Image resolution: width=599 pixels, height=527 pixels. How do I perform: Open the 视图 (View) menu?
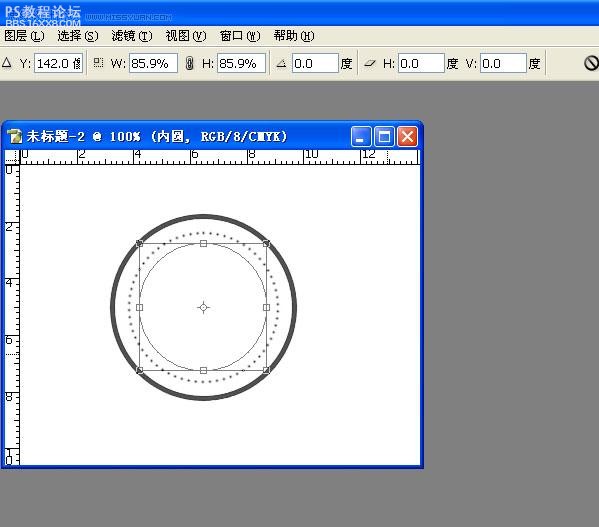coord(186,36)
